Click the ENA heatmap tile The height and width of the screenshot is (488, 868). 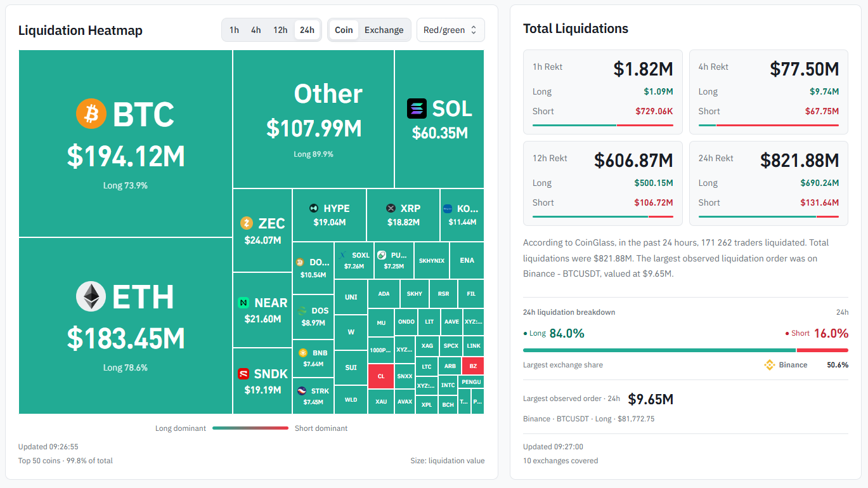click(x=467, y=260)
